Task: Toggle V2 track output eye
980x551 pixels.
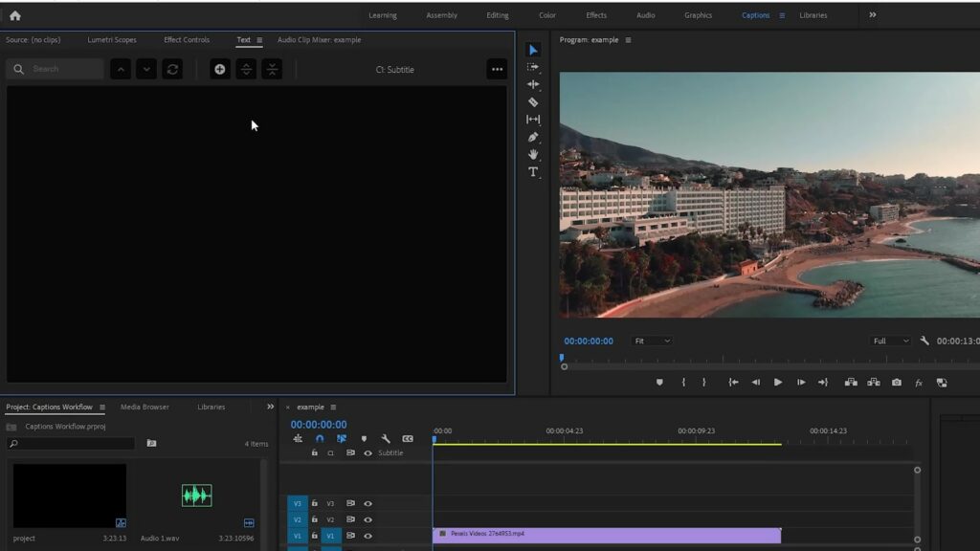Action: (x=367, y=519)
